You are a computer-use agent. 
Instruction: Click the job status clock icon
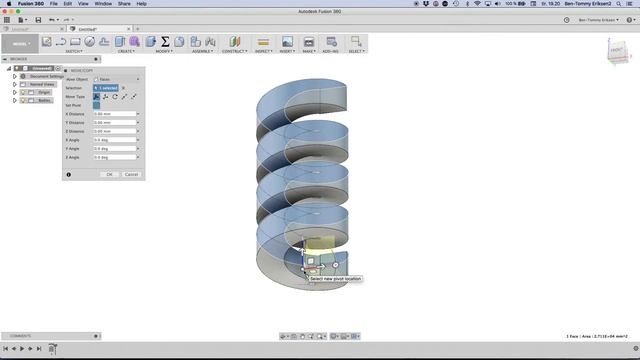(567, 20)
